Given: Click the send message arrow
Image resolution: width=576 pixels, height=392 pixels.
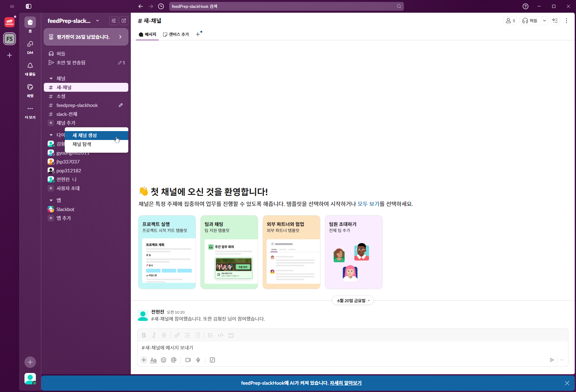Looking at the screenshot, I should point(552,360).
